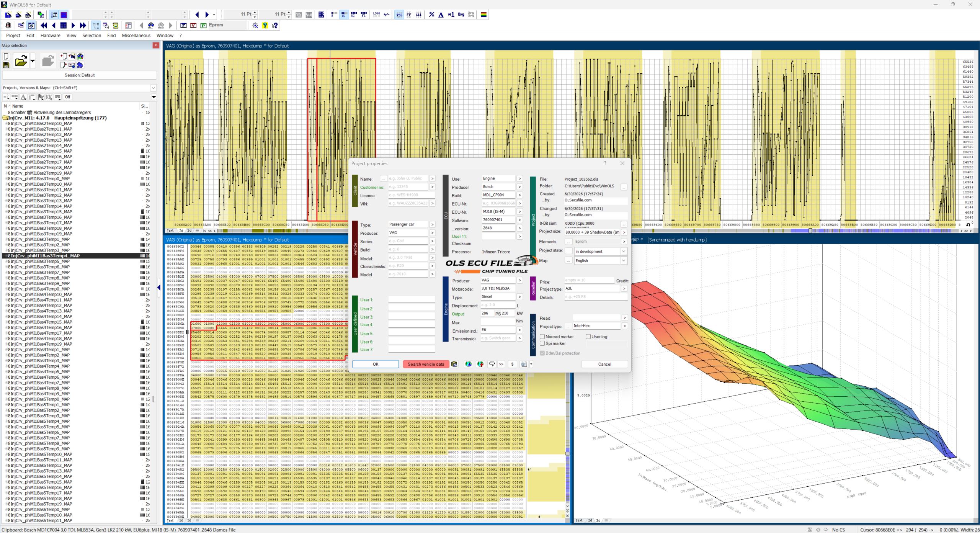Toggle the 255 decimal number format
Viewport: 980px width, 533px height.
399,15
